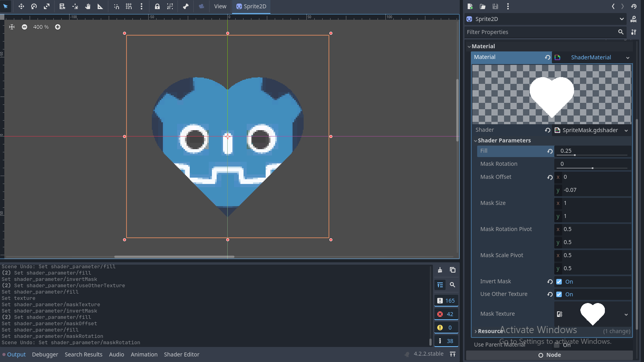Revert the Mask Offset parameter

pos(550,177)
